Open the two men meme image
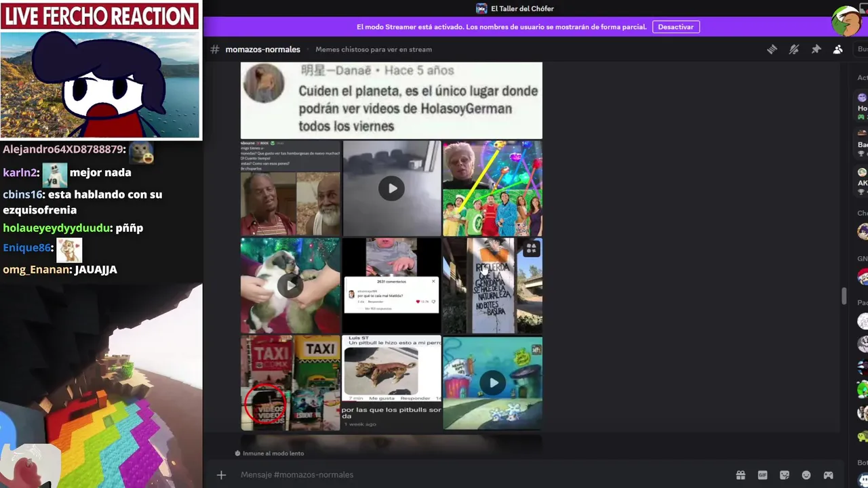Image resolution: width=868 pixels, height=488 pixels. [x=290, y=188]
